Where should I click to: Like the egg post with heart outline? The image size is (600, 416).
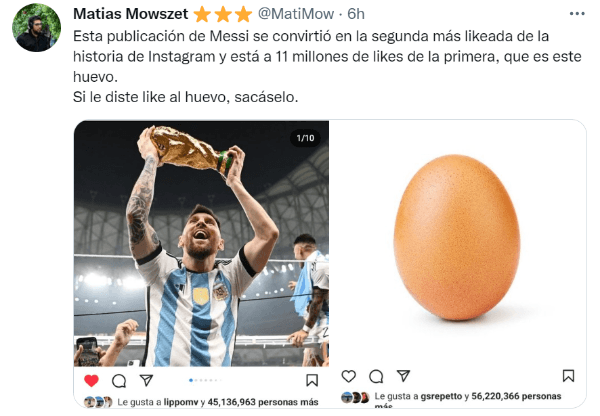point(348,376)
